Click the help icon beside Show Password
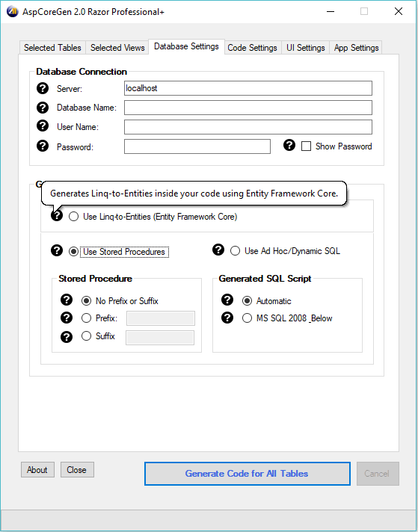 pos(289,145)
